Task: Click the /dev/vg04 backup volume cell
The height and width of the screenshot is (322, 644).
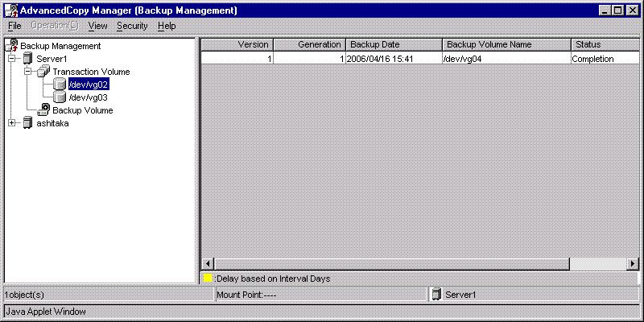Action: point(506,59)
